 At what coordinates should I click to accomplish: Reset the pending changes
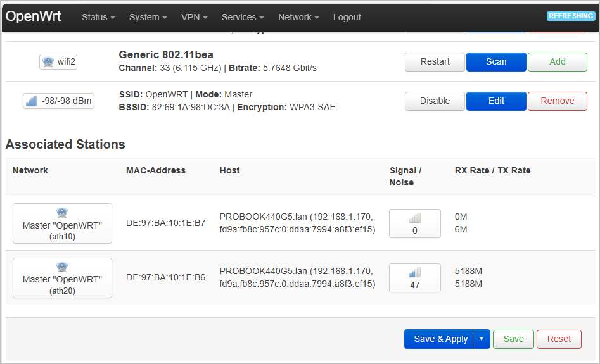point(559,339)
